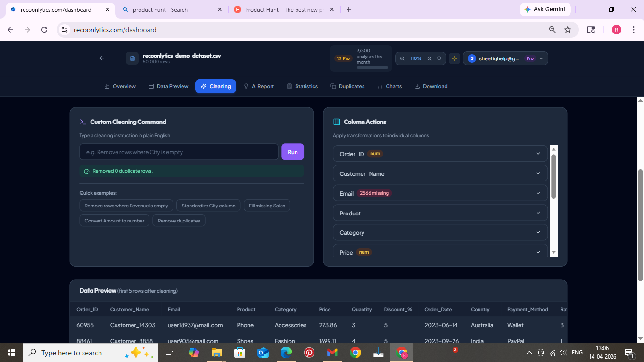Image resolution: width=644 pixels, height=362 pixels.
Task: Open Microsoft Edge from the taskbar
Action: pos(286,353)
